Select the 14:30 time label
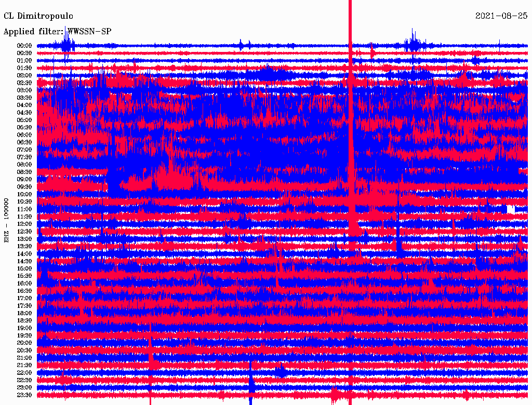This screenshot has height=405, width=532. (24, 261)
